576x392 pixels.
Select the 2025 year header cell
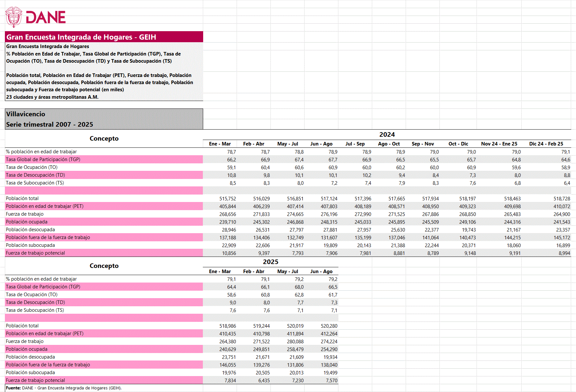[x=270, y=262]
